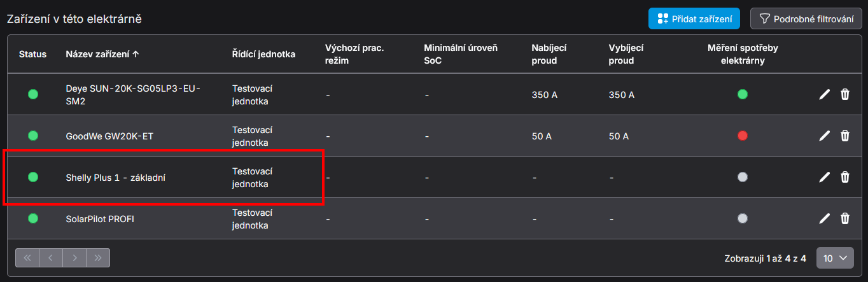Trash the SolarPilot PROFI device
Viewport: 868px width, 282px height.
845,218
